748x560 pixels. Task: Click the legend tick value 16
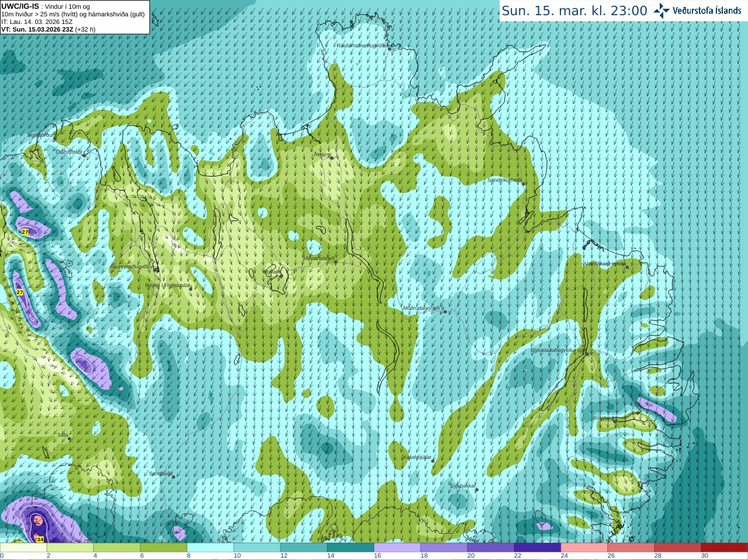(x=378, y=556)
